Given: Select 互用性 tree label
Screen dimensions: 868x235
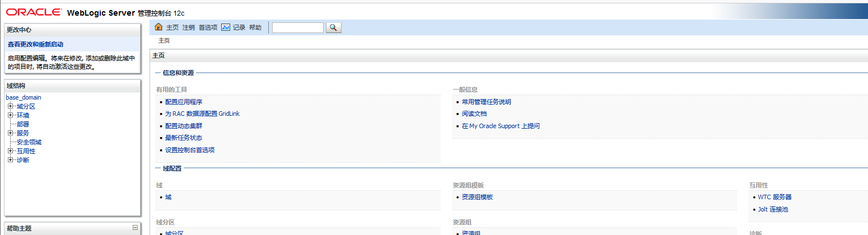Looking at the screenshot, I should coord(26,151).
